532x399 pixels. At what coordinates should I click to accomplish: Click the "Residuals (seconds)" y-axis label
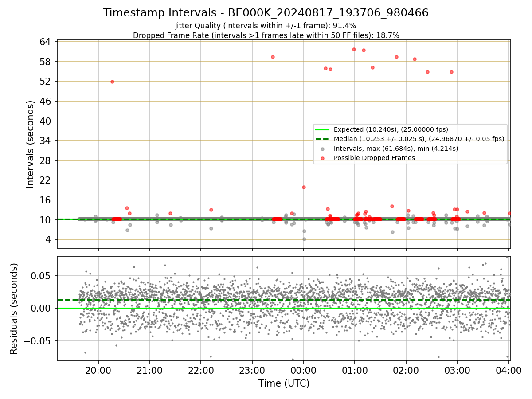tap(14, 309)
